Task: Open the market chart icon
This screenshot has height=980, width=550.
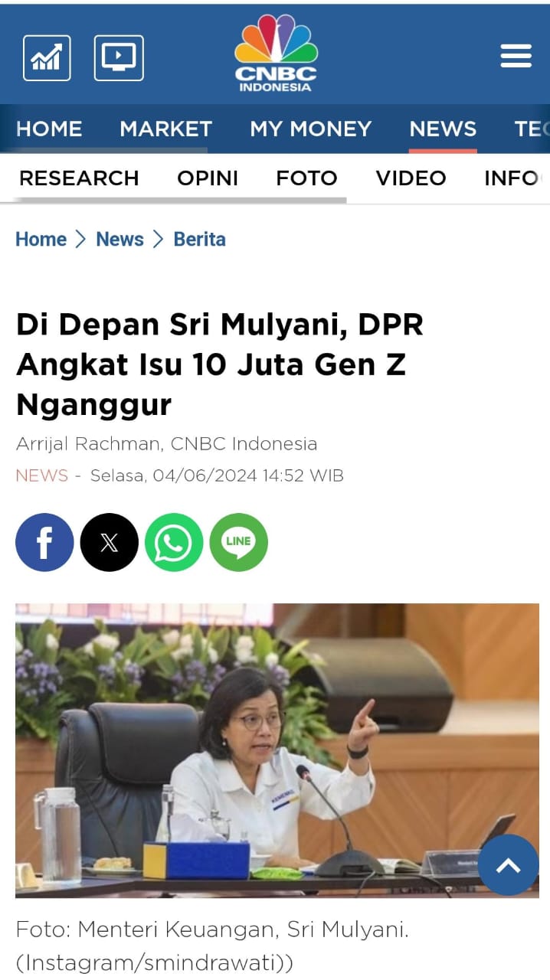Action: click(x=47, y=57)
